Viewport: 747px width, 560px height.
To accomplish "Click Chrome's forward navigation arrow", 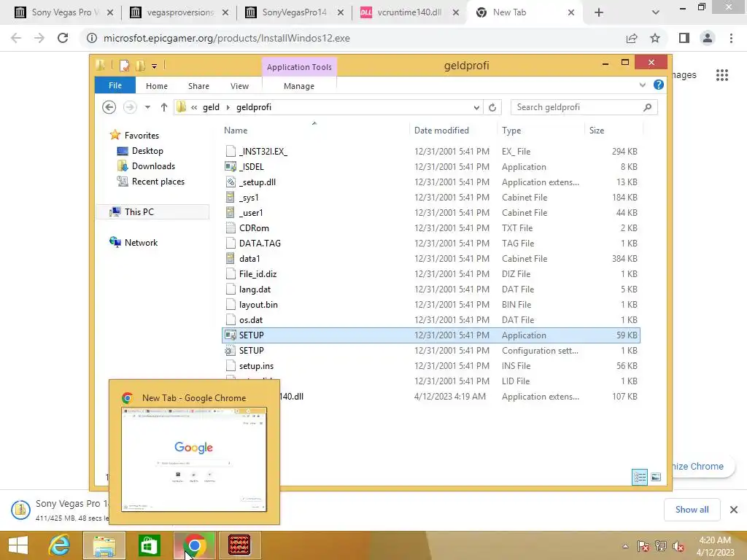I will point(39,38).
